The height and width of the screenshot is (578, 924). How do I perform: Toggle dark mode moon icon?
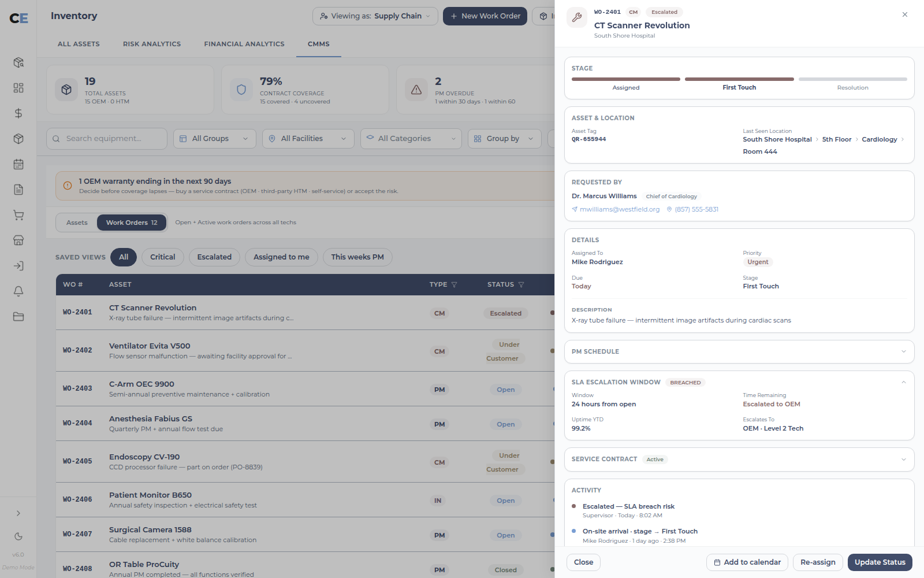pos(18,536)
